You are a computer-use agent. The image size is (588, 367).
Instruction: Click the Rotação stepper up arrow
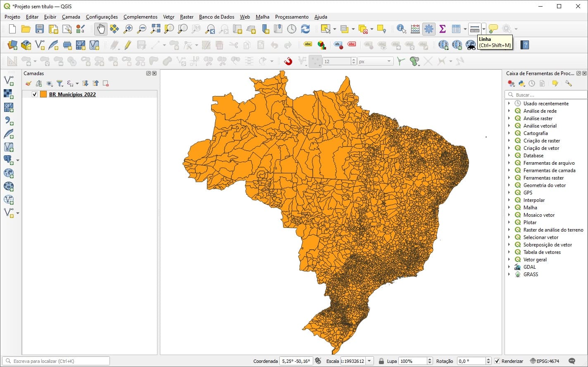tap(489, 359)
